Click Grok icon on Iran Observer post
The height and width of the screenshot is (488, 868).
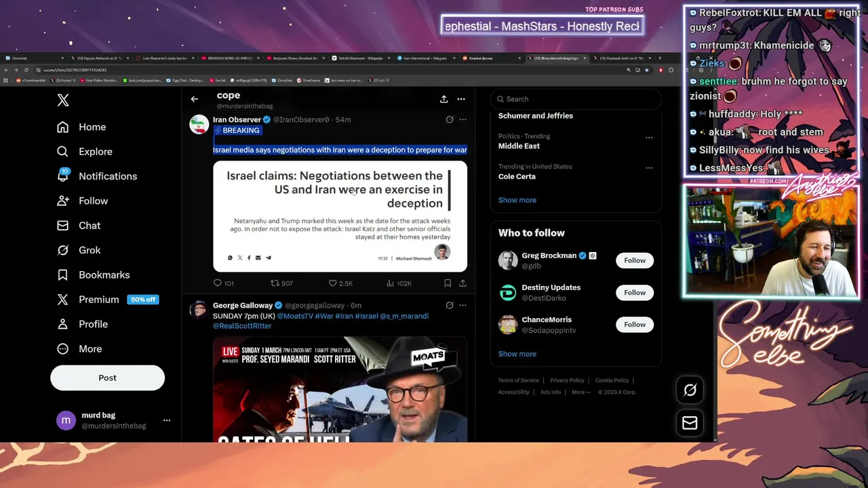tap(449, 119)
